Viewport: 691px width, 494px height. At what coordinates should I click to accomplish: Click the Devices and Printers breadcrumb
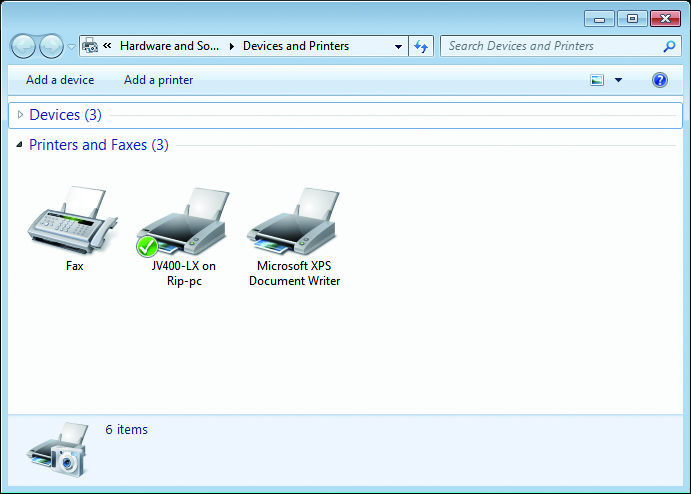tap(295, 46)
